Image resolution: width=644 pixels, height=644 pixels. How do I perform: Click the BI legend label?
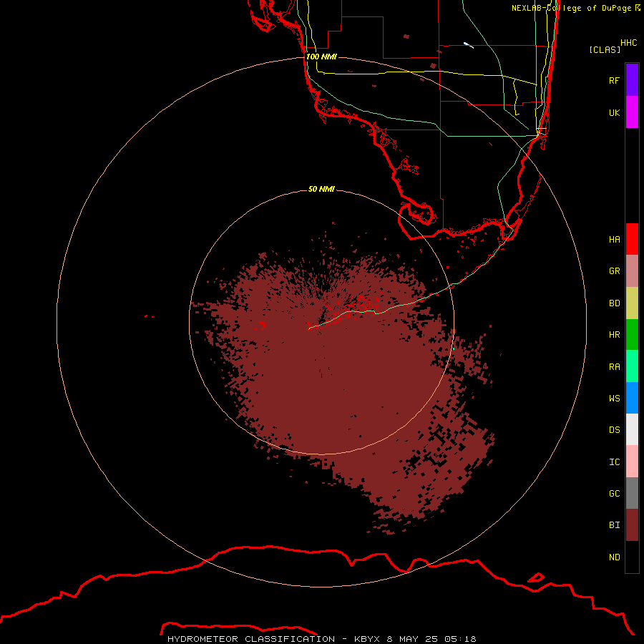(x=615, y=525)
